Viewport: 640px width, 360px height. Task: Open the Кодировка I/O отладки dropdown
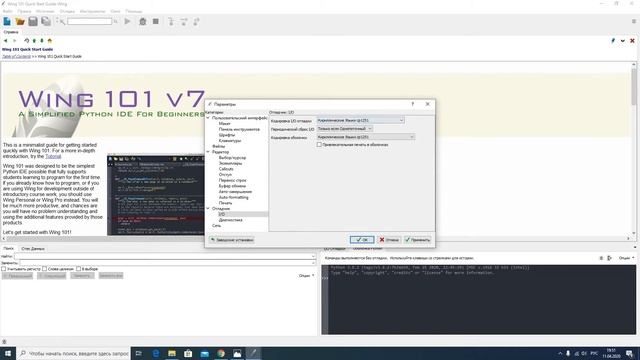[360, 120]
